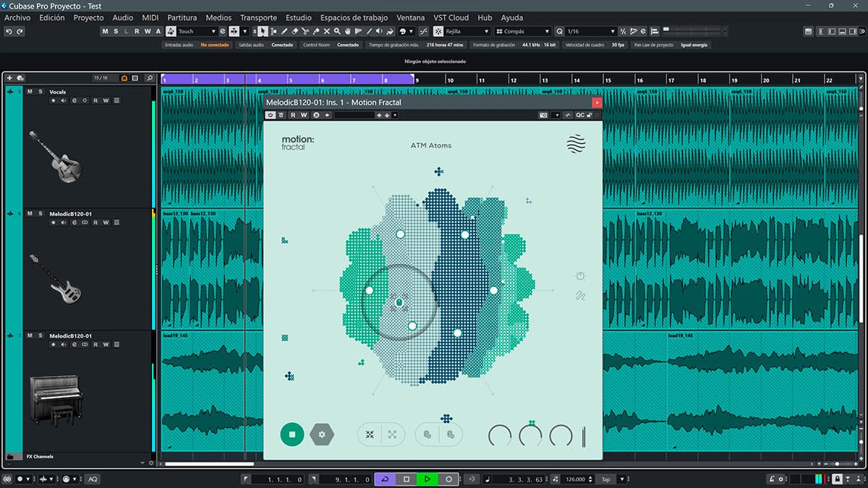This screenshot has width=868, height=488.
Task: Select the Erase tool
Action: [x=295, y=31]
